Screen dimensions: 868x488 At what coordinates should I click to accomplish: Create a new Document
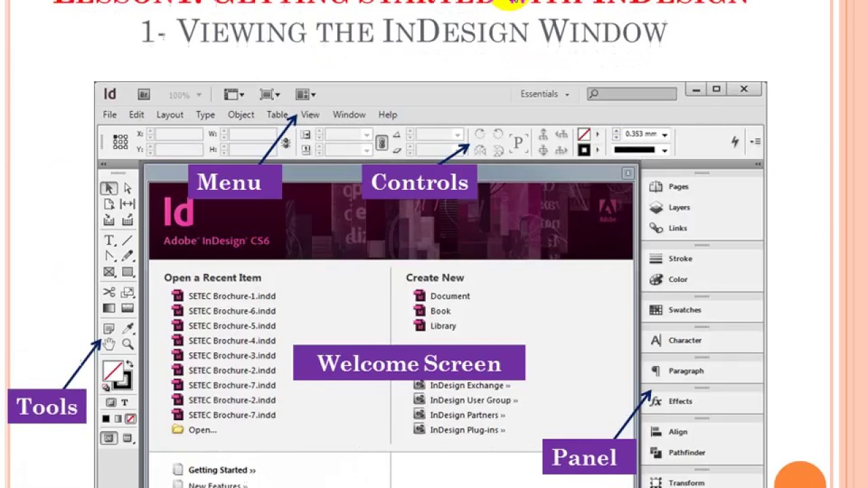pos(441,296)
